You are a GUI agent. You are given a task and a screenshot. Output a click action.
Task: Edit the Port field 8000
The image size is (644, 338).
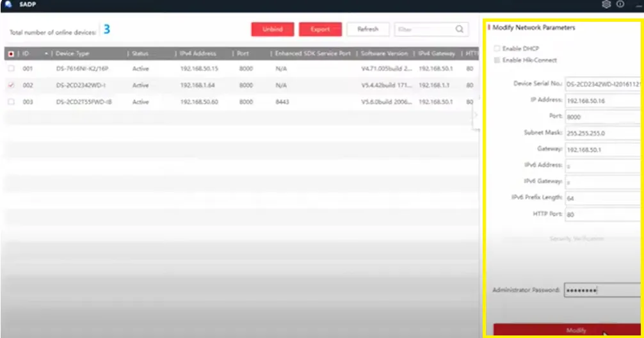[x=603, y=117]
